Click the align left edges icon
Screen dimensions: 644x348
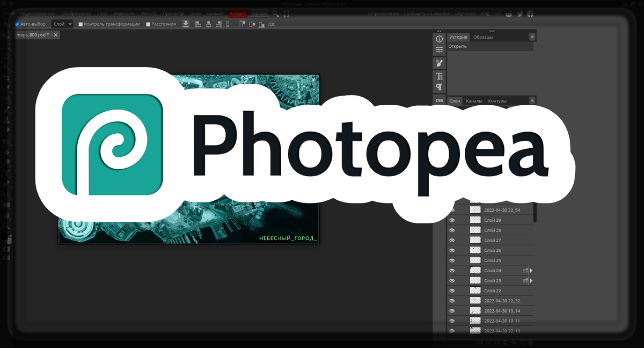pyautogui.click(x=198, y=24)
